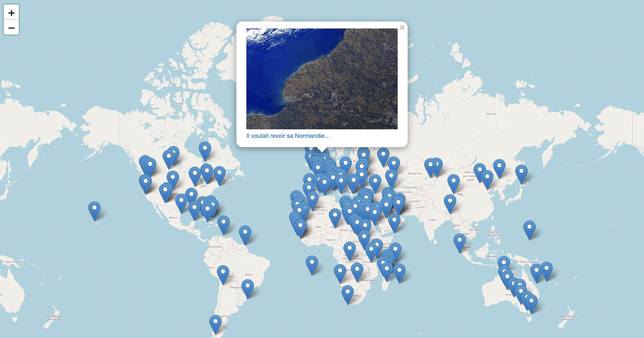Click the easternmost marker off northeastern Australia
The image size is (644, 338).
[546, 270]
